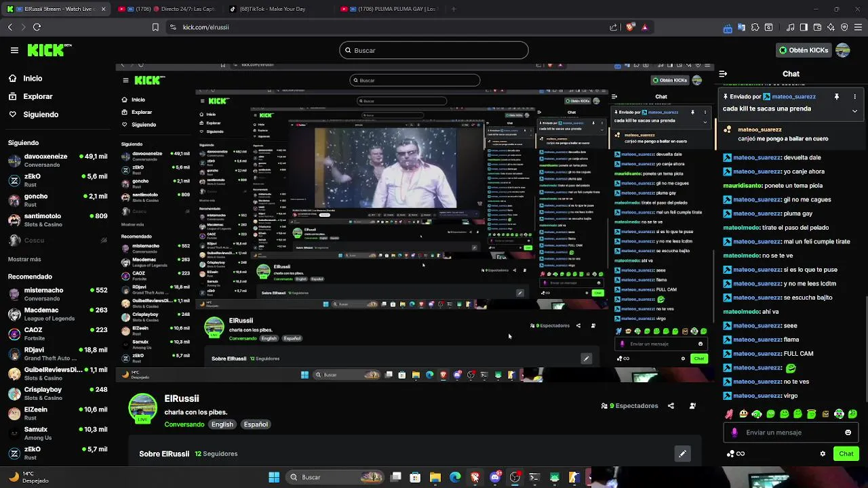This screenshot has height=488, width=868.
Task: Open goncho channel in sidebar
Action: click(x=58, y=200)
